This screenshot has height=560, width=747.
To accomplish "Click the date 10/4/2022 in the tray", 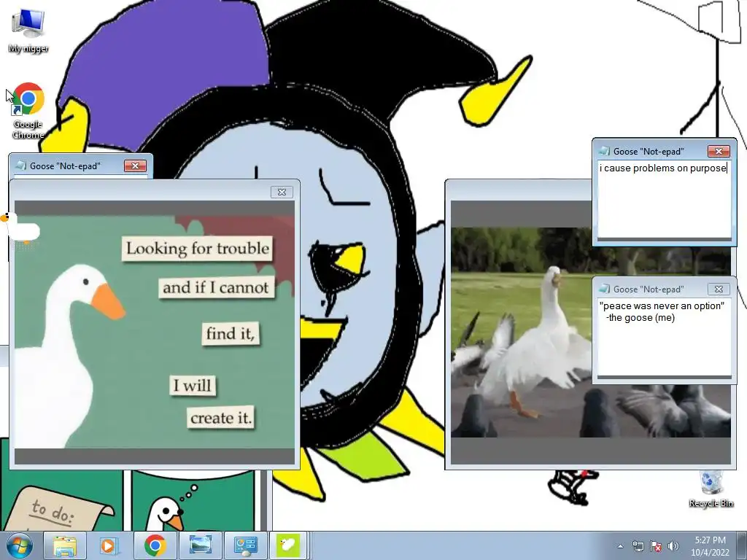I will pyautogui.click(x=710, y=553).
